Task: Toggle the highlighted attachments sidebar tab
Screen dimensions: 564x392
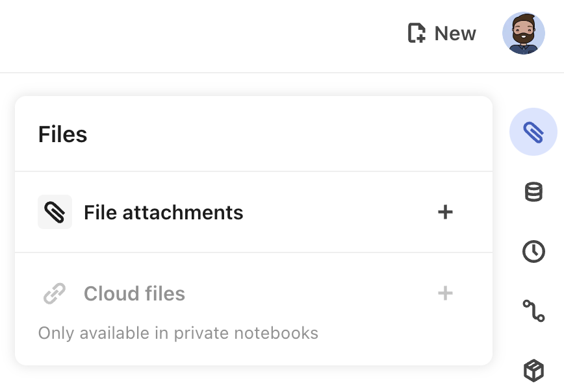Action: coord(533,132)
